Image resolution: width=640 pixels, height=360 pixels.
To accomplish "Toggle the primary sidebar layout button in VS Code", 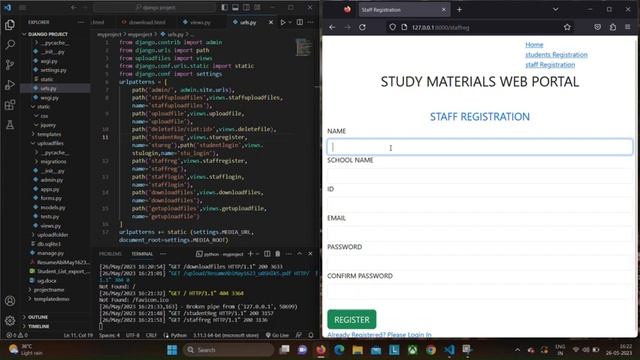I will coord(225,7).
